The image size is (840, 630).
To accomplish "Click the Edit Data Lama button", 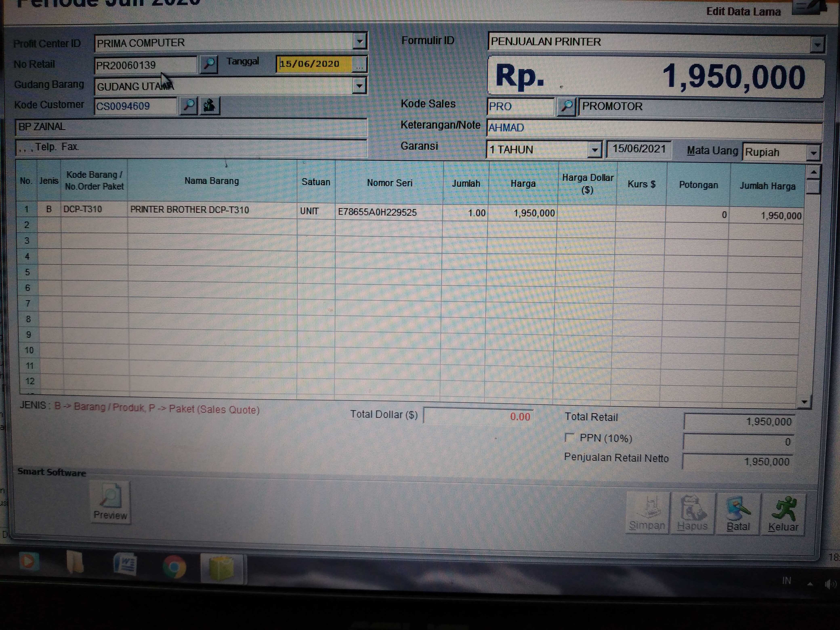I will pyautogui.click(x=743, y=11).
